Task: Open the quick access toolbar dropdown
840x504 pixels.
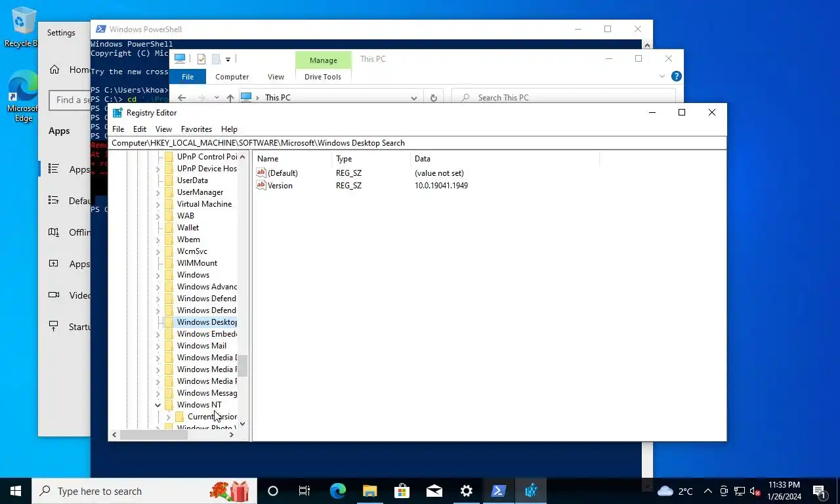Action: (x=228, y=59)
